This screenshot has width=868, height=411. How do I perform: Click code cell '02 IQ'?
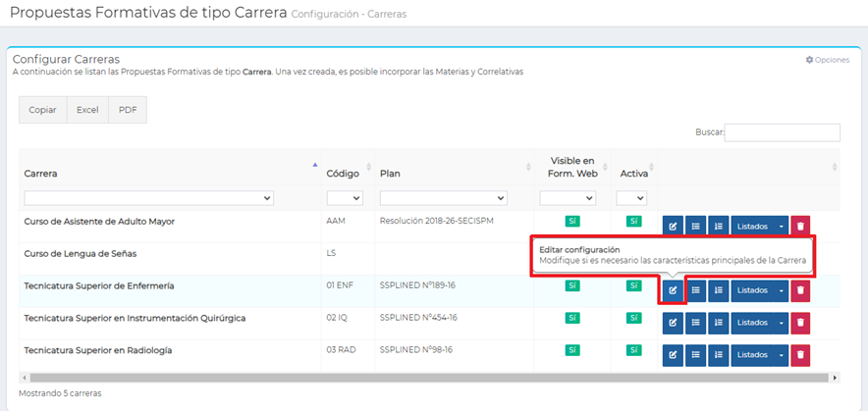[x=337, y=318]
